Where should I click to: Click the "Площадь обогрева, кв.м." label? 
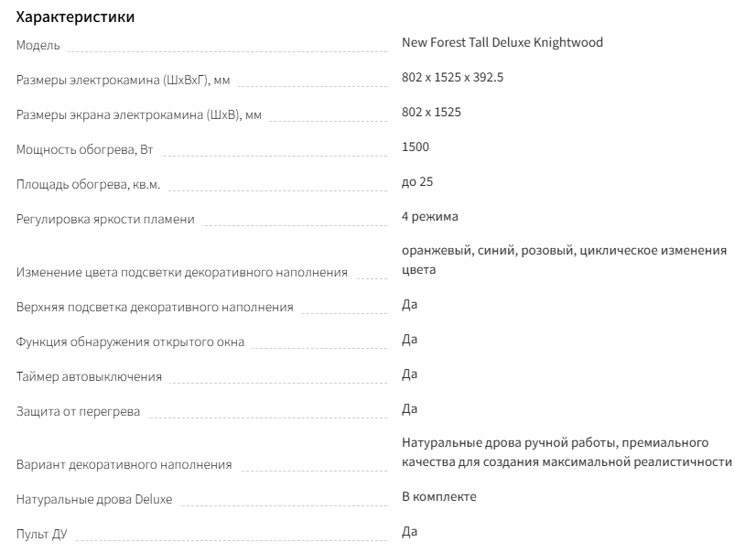click(88, 185)
